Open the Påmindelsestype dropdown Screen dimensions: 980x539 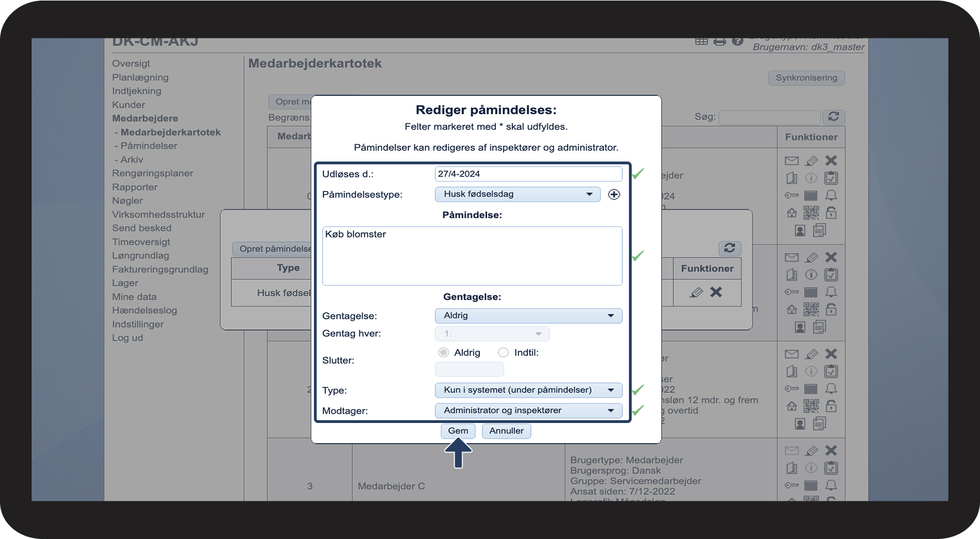(517, 194)
